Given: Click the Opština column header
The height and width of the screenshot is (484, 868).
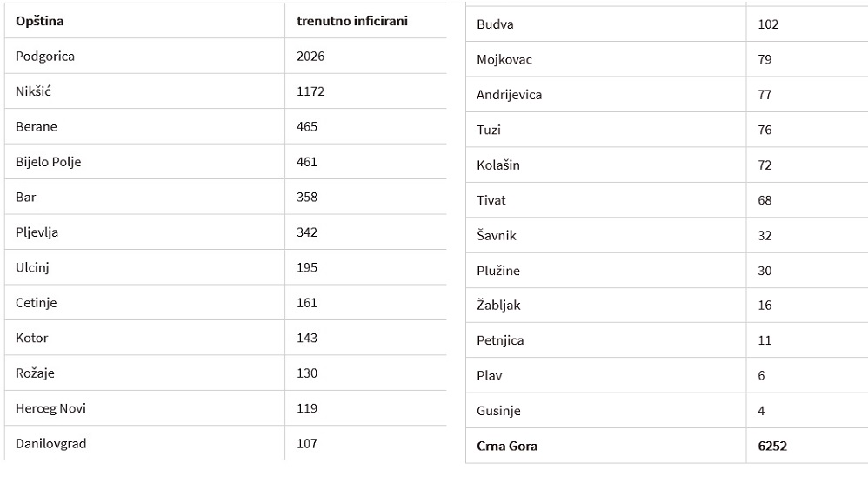Looking at the screenshot, I should 39,21.
